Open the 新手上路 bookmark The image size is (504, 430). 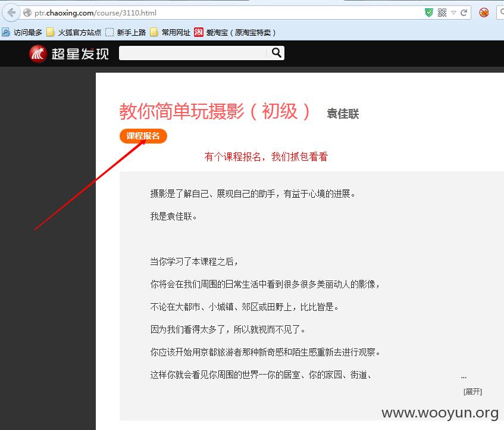click(x=126, y=33)
